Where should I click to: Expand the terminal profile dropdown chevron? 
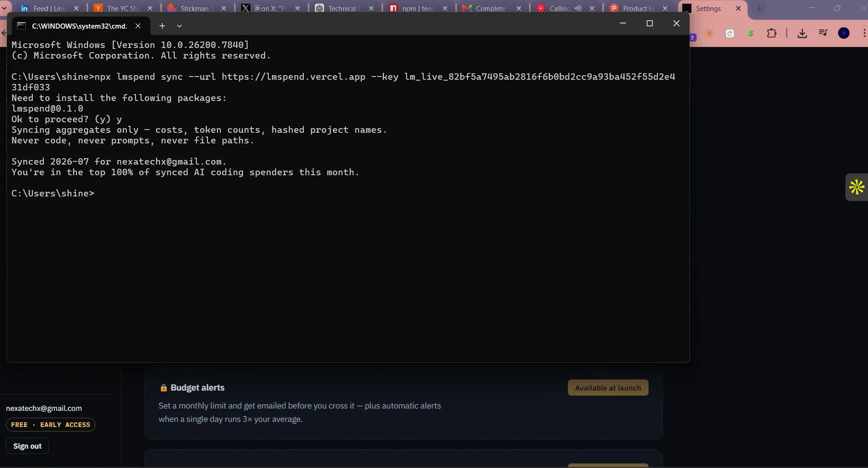point(180,26)
